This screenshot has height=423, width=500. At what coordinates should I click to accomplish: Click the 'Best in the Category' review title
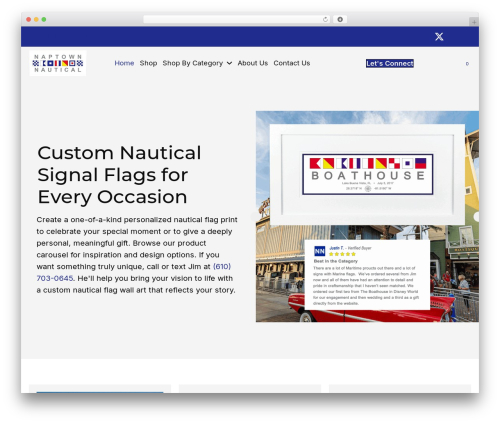pyautogui.click(x=336, y=261)
